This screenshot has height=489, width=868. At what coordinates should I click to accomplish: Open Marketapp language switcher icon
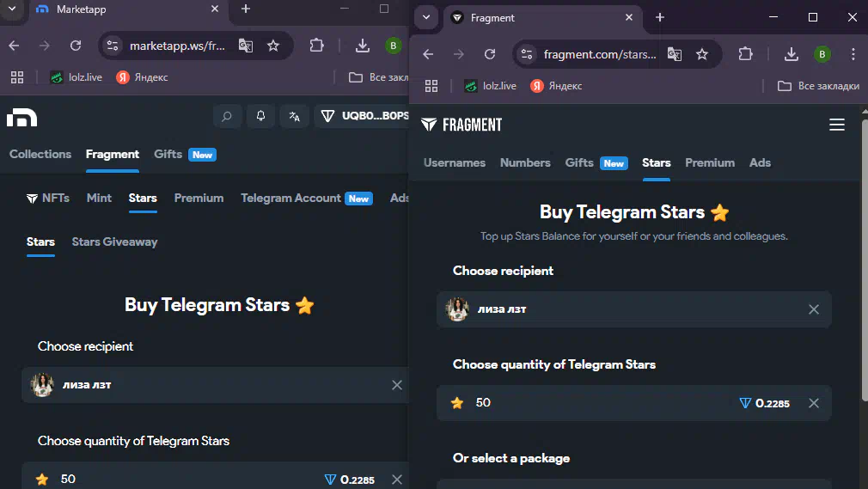click(295, 116)
